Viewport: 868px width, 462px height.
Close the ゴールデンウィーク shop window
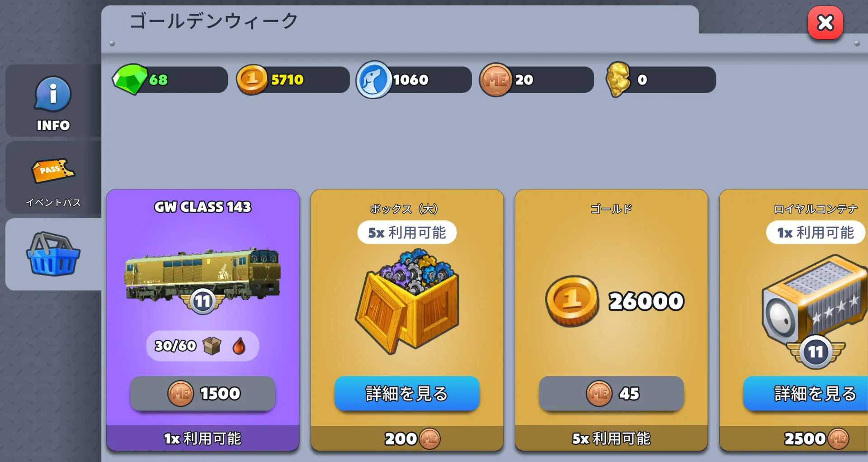click(x=826, y=23)
